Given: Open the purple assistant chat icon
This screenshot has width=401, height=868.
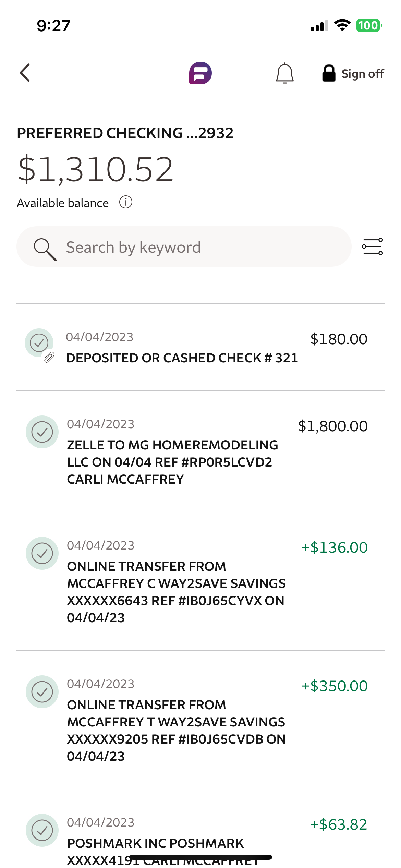Looking at the screenshot, I should coord(200,73).
